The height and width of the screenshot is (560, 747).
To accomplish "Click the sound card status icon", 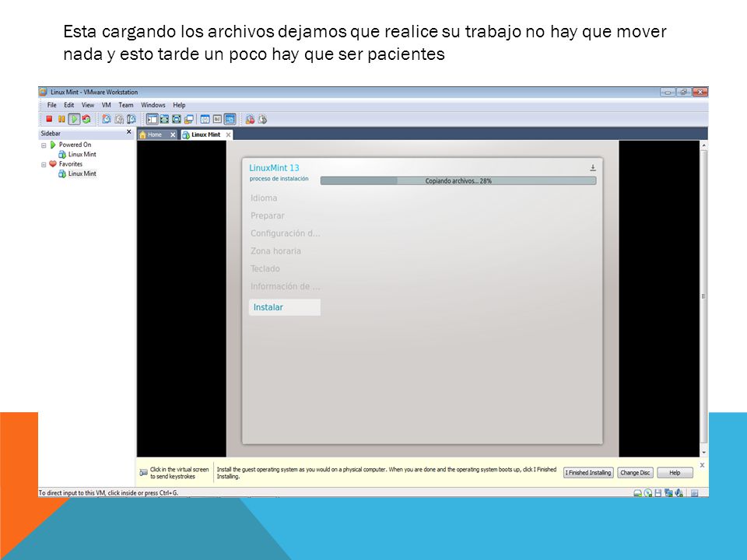I will coord(679,493).
